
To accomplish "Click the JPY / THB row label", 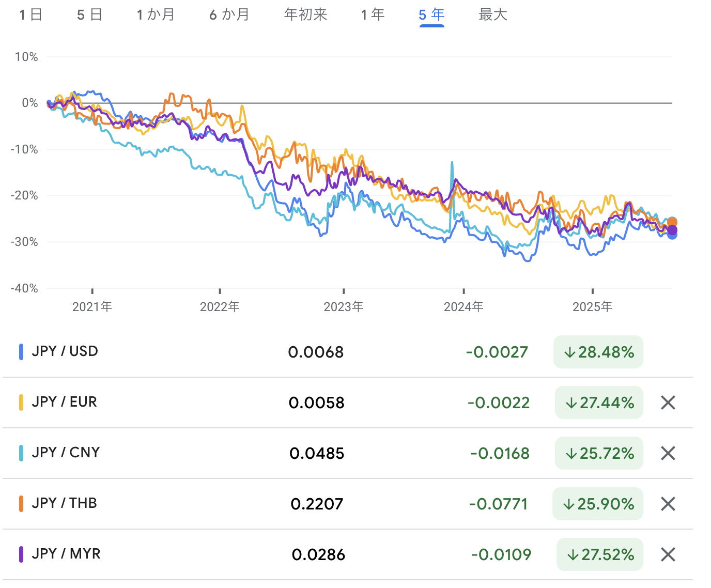I will [65, 503].
